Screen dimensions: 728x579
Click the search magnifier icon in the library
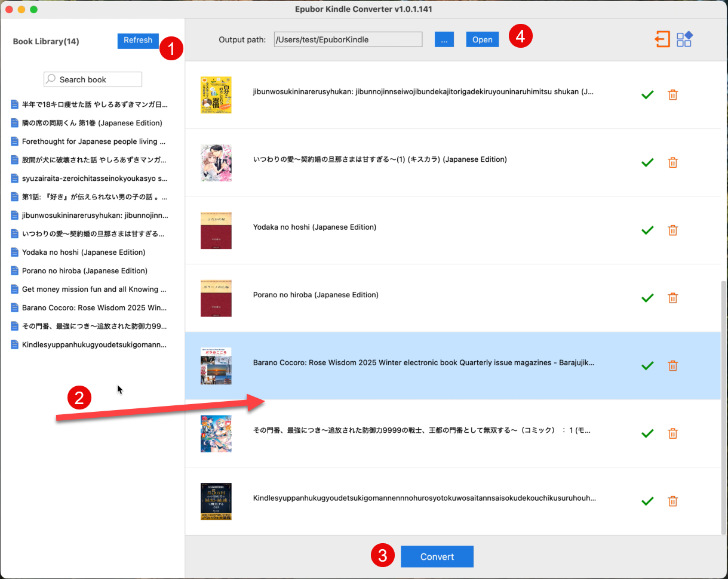[52, 79]
